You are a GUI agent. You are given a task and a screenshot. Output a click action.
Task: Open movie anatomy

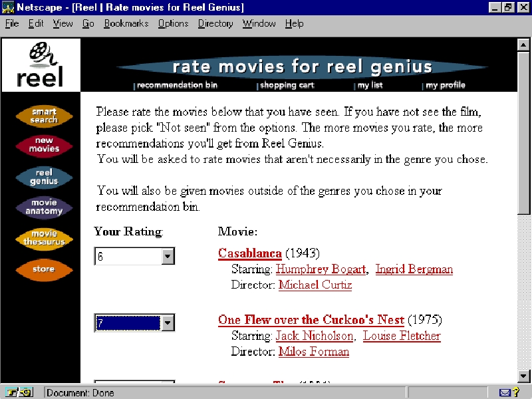pyautogui.click(x=44, y=207)
